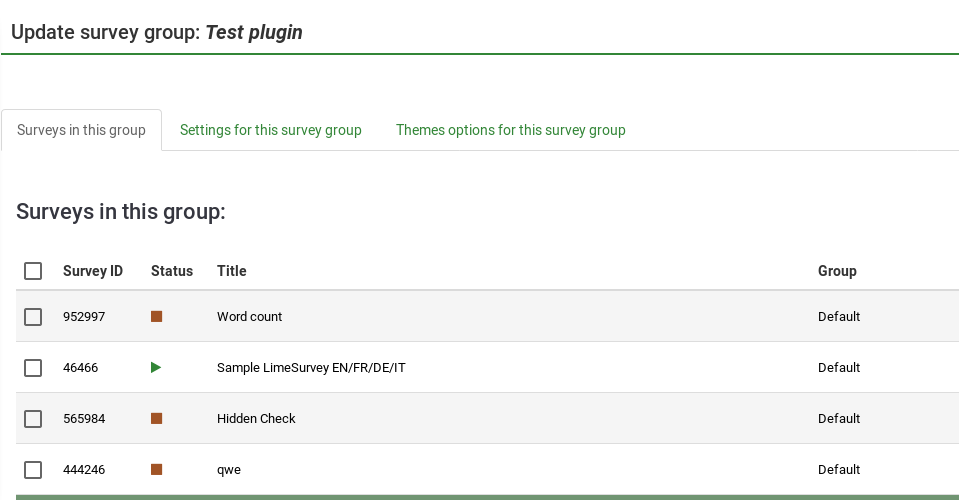Viewport: 959px width, 500px height.
Task: Select the Surveys in this group tab
Action: (x=81, y=130)
